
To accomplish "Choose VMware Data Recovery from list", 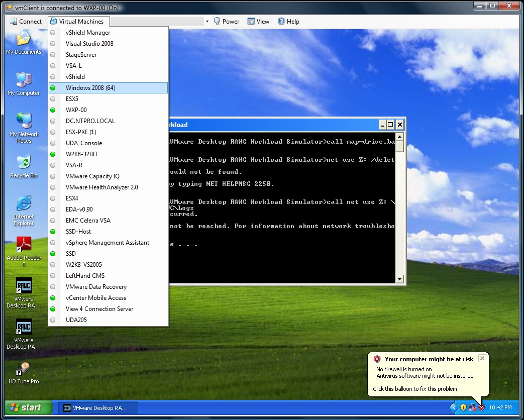I will [x=109, y=287].
